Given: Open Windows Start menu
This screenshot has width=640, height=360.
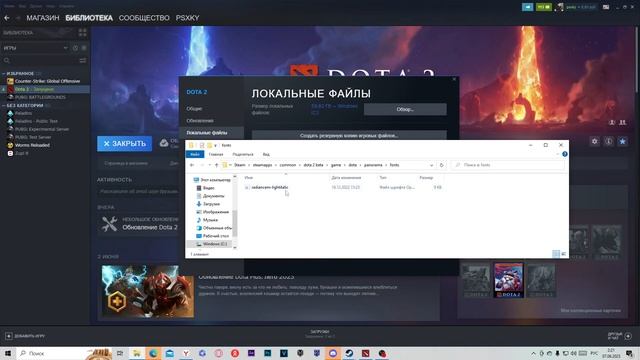Looking at the screenshot, I should coord(8,353).
